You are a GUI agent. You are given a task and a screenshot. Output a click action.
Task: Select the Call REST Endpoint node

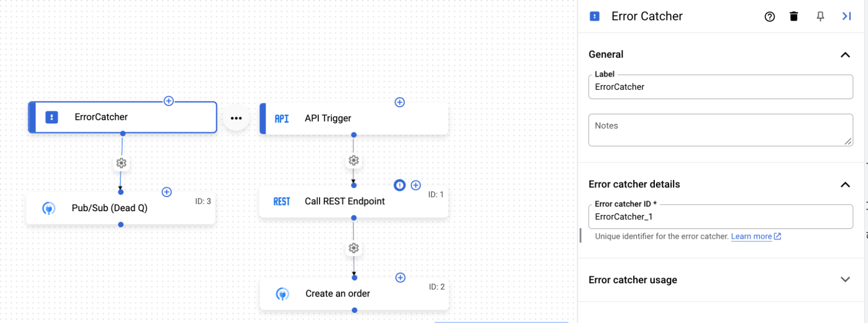[344, 201]
